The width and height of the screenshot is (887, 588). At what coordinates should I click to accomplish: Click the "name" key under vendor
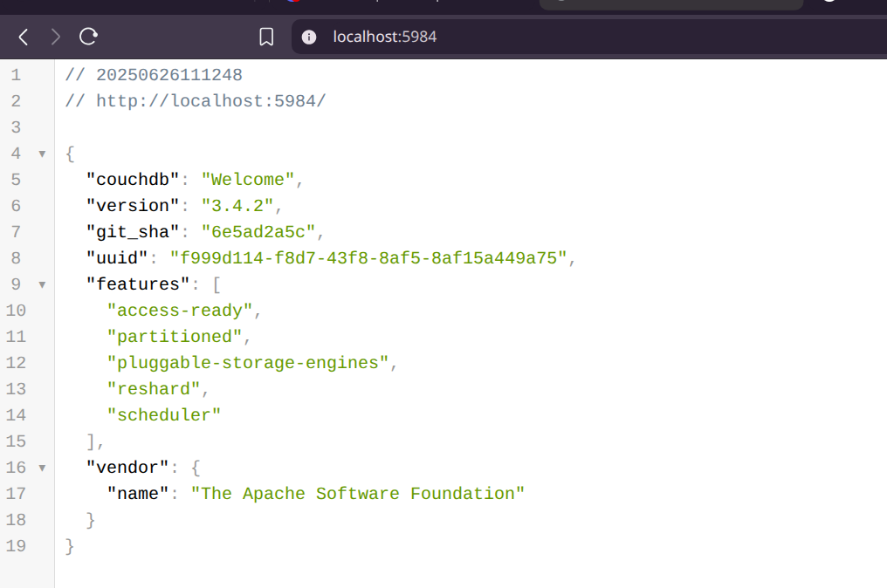pos(138,493)
